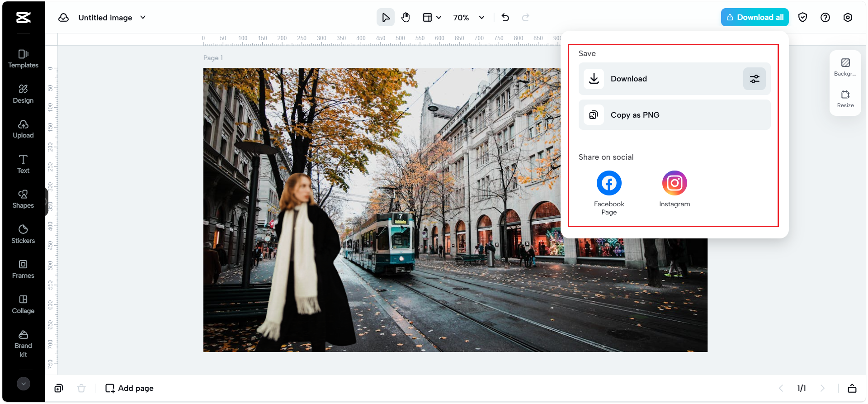Click the Page 1 label
The width and height of the screenshot is (868, 404).
click(213, 58)
